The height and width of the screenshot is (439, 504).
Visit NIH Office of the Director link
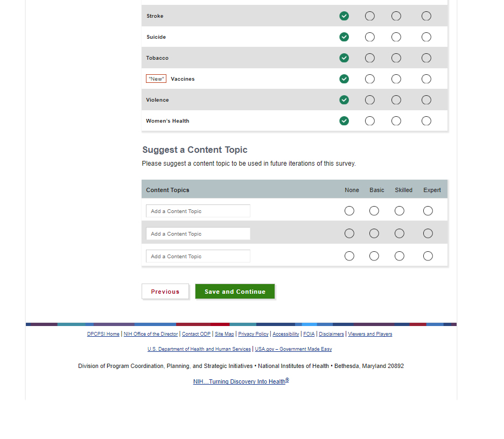[x=151, y=334]
